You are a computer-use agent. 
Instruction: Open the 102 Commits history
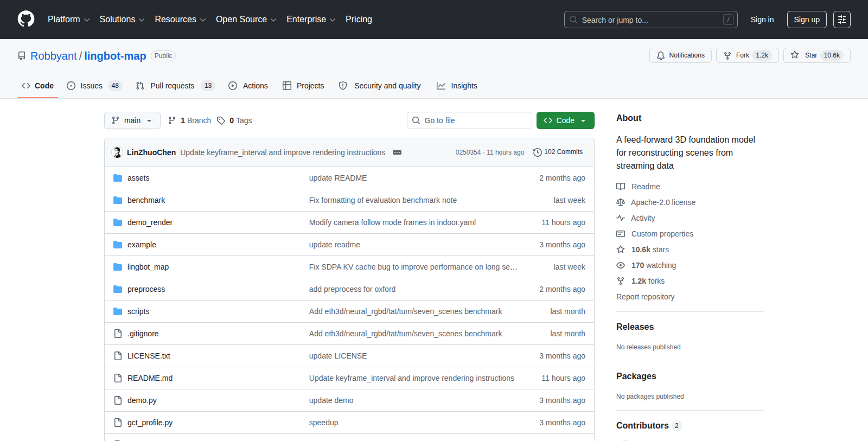(x=558, y=152)
